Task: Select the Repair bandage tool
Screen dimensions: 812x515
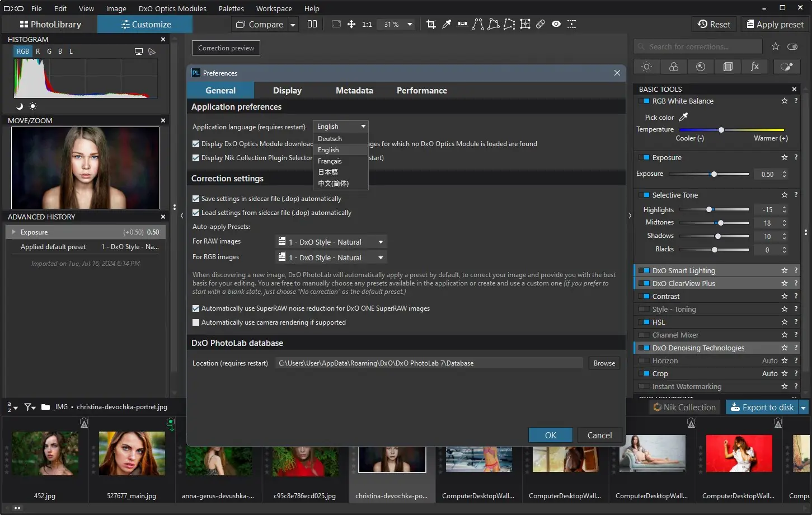Action: coord(541,24)
